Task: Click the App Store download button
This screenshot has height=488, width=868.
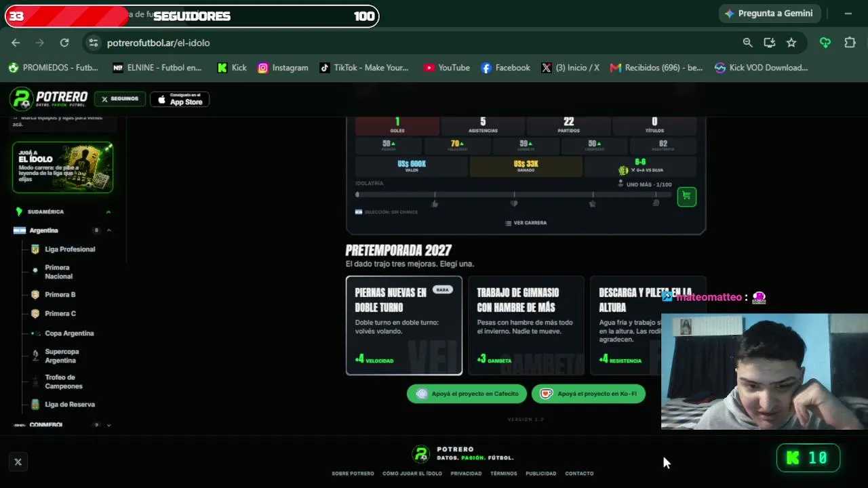Action: pyautogui.click(x=180, y=99)
